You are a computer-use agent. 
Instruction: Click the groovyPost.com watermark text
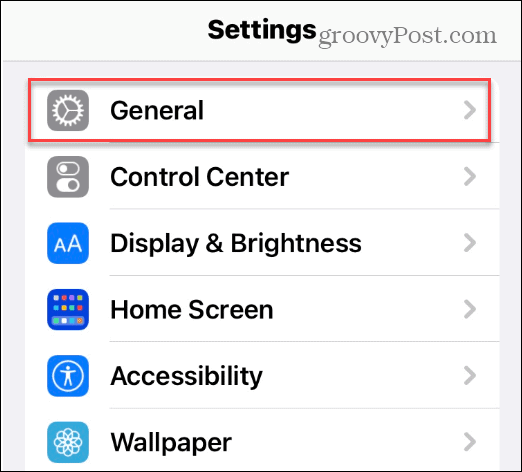click(x=408, y=36)
